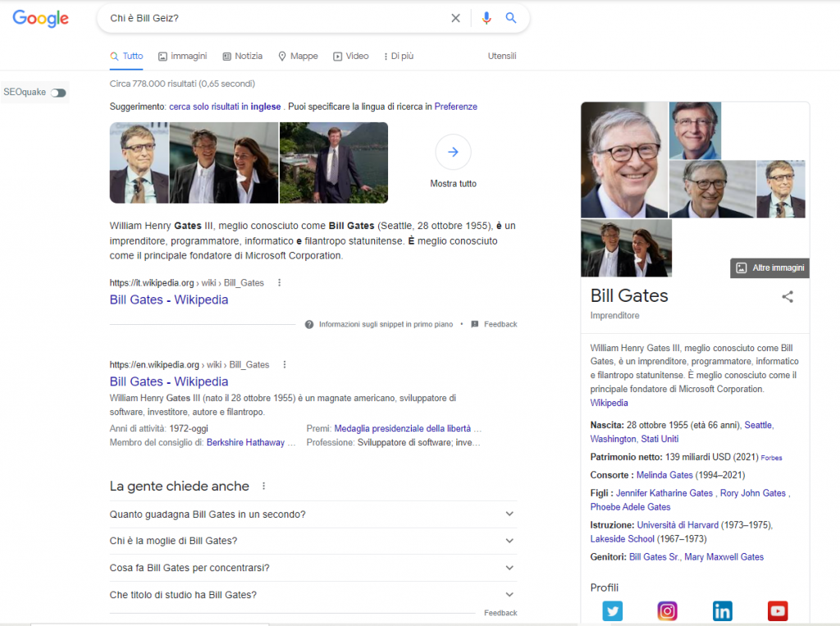Expand 'Cosa fa Bill Gates per concentrarsi?'
The image size is (840, 626).
pos(313,568)
